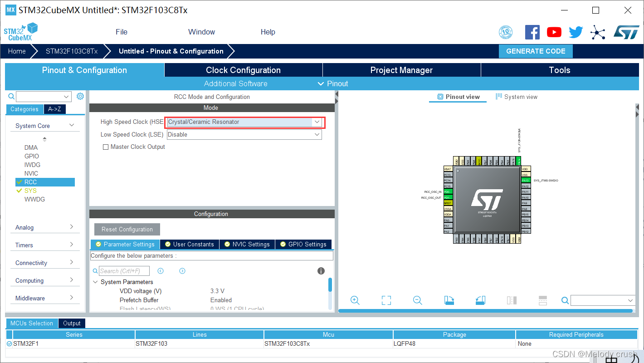
Task: Zoom out of the pinout view
Action: point(418,300)
